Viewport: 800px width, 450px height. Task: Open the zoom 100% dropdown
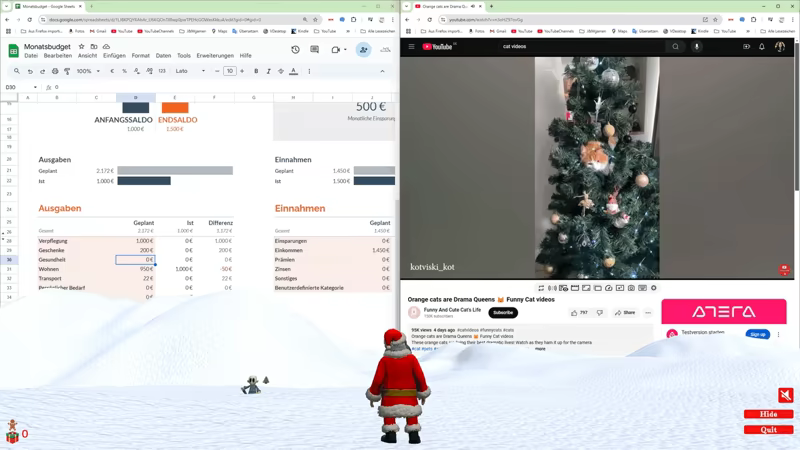point(88,71)
